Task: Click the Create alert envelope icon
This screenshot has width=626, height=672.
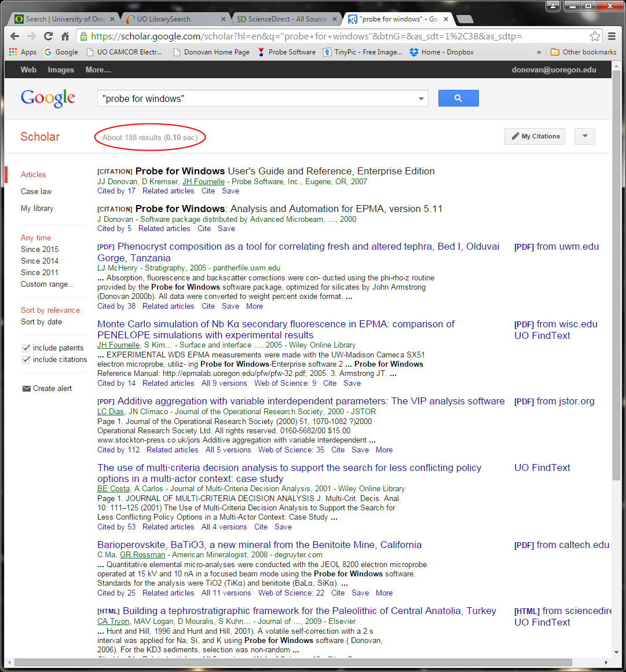Action: tap(26, 389)
